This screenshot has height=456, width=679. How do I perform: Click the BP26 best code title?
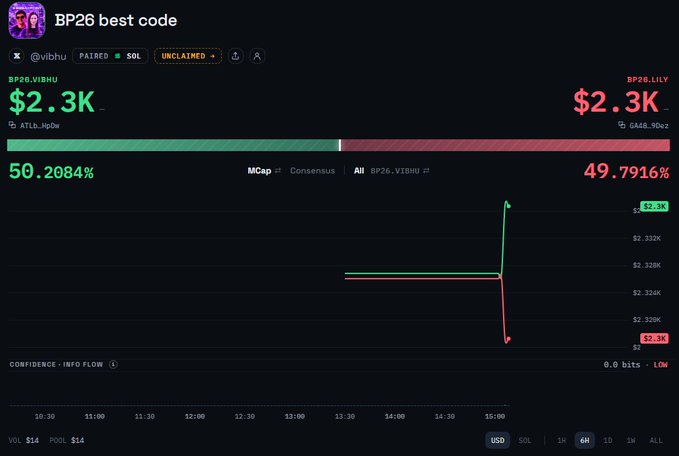[x=116, y=20]
